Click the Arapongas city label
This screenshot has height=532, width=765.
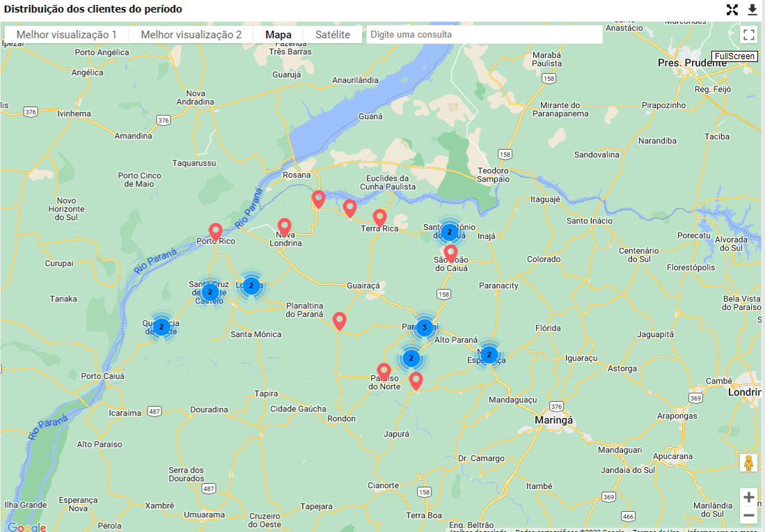pos(677,416)
